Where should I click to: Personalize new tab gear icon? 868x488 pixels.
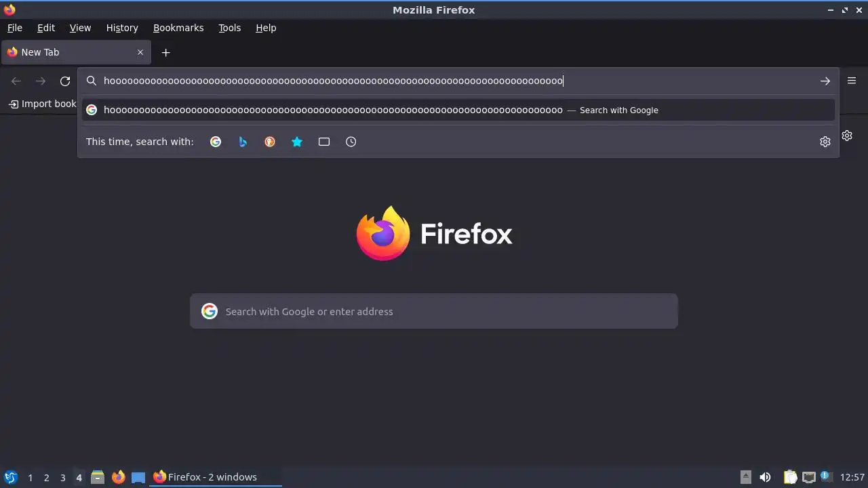point(847,136)
